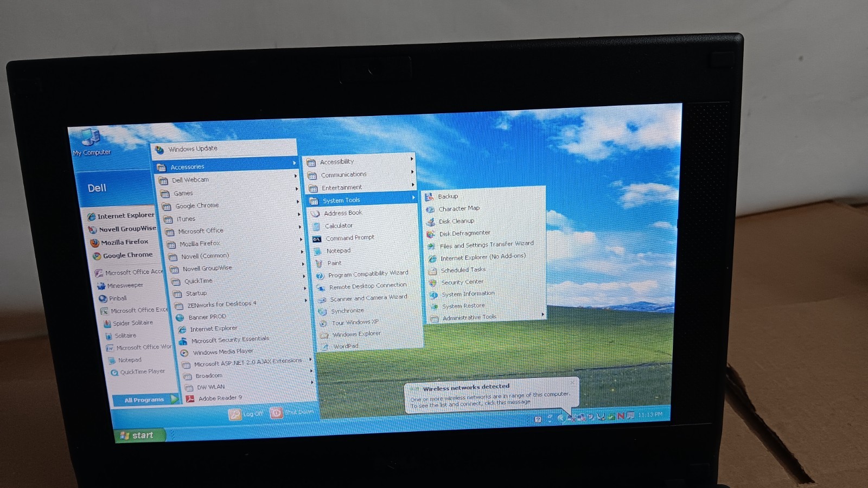
Task: Click the Disk Defragmenter icon
Action: [x=431, y=234]
